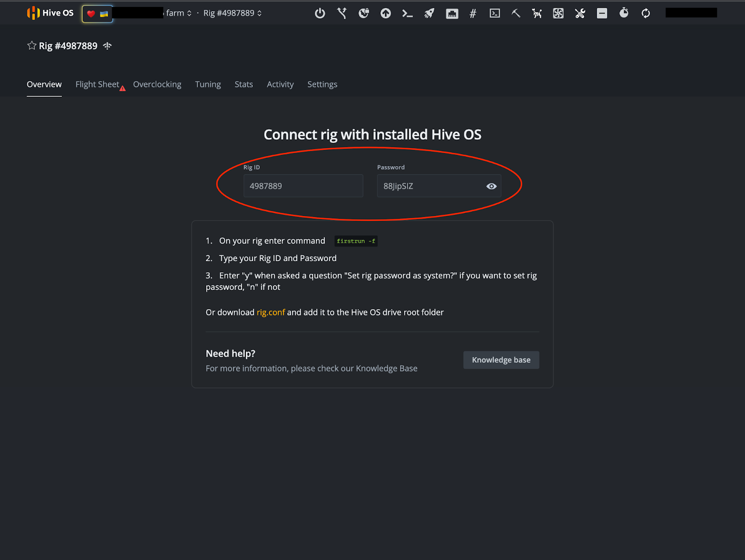Viewport: 745px width, 560px height.
Task: Click the pickaxe miner icon
Action: tap(516, 13)
